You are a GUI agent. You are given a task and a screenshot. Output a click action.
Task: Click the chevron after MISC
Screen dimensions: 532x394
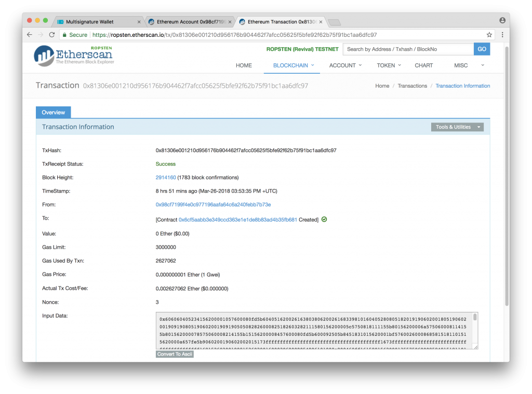(x=483, y=65)
